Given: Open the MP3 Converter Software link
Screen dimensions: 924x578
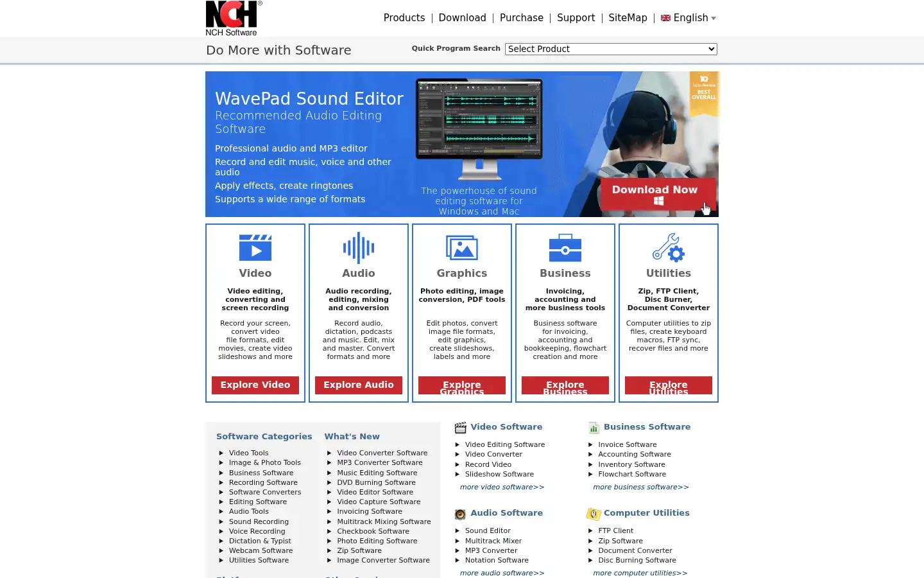Looking at the screenshot, I should 380,463.
